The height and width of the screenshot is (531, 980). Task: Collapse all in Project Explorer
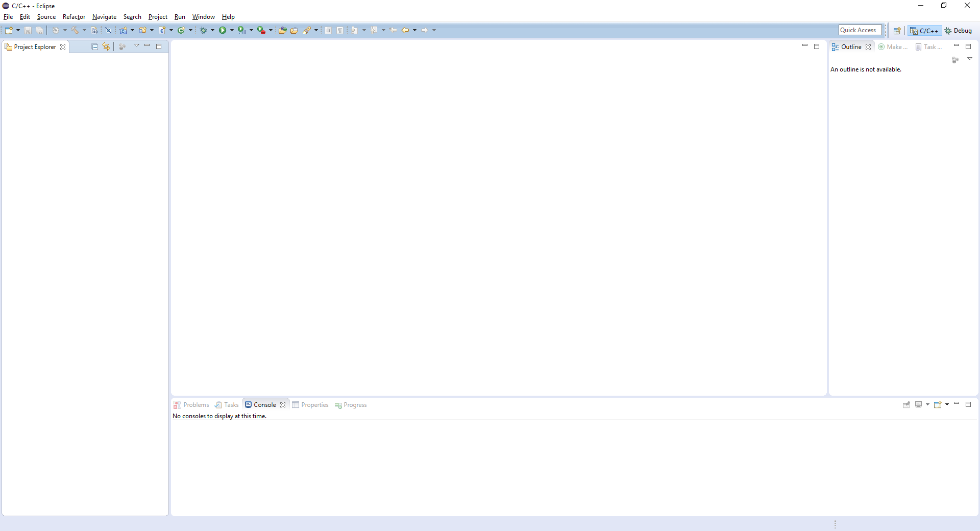95,47
